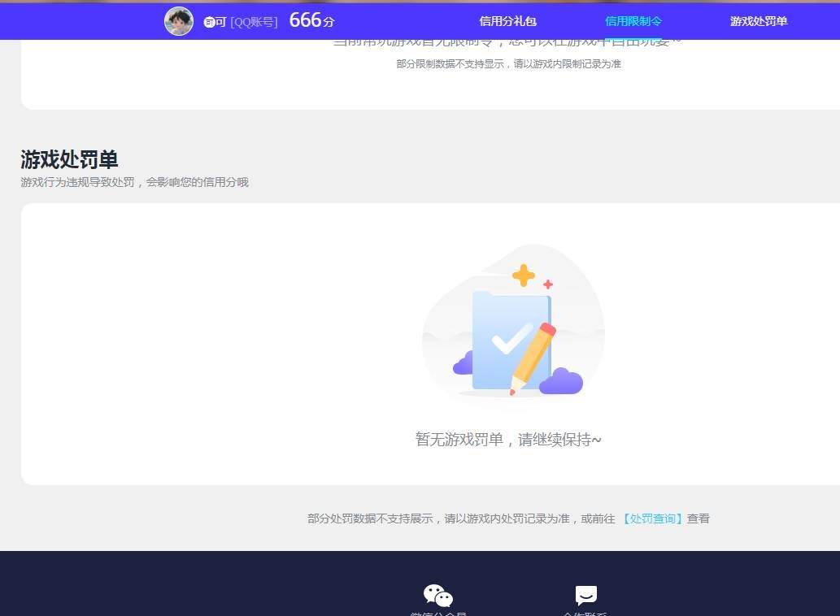Click the 游戏处罚单 section heading

pyautogui.click(x=69, y=159)
